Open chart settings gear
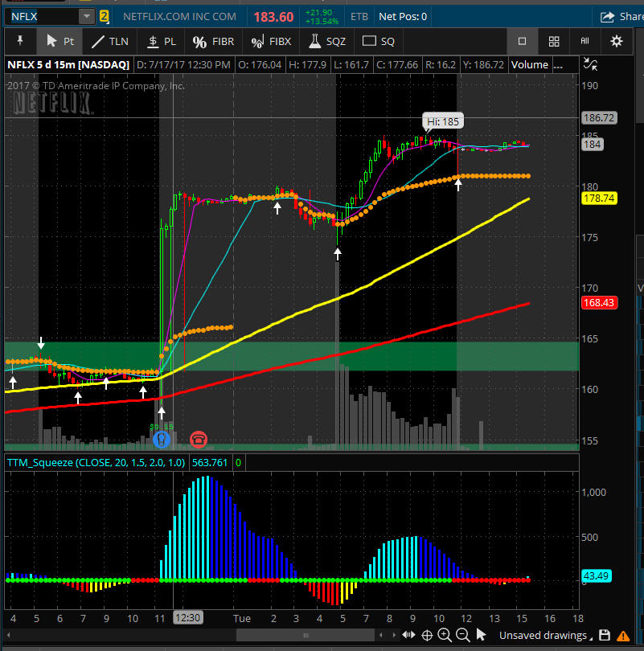 [617, 41]
